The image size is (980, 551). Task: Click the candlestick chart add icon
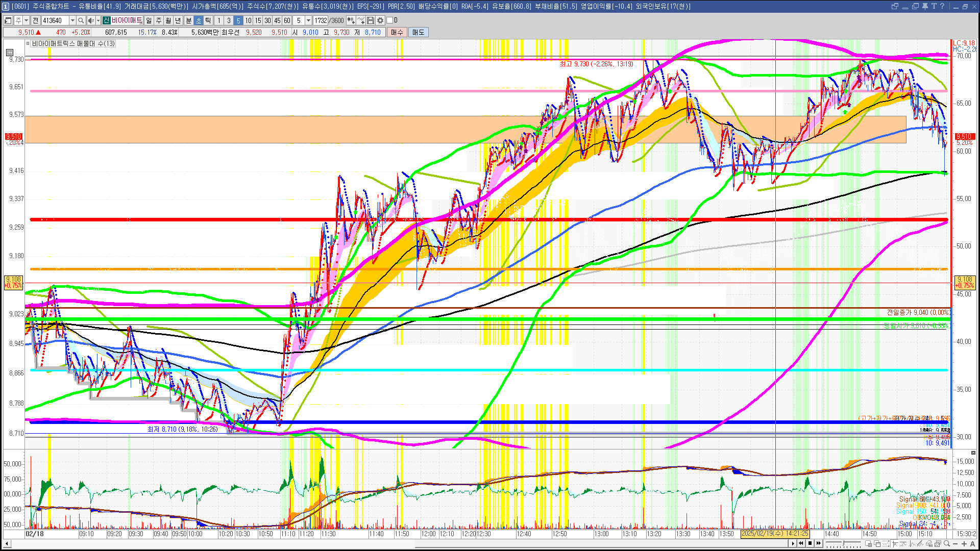click(351, 20)
